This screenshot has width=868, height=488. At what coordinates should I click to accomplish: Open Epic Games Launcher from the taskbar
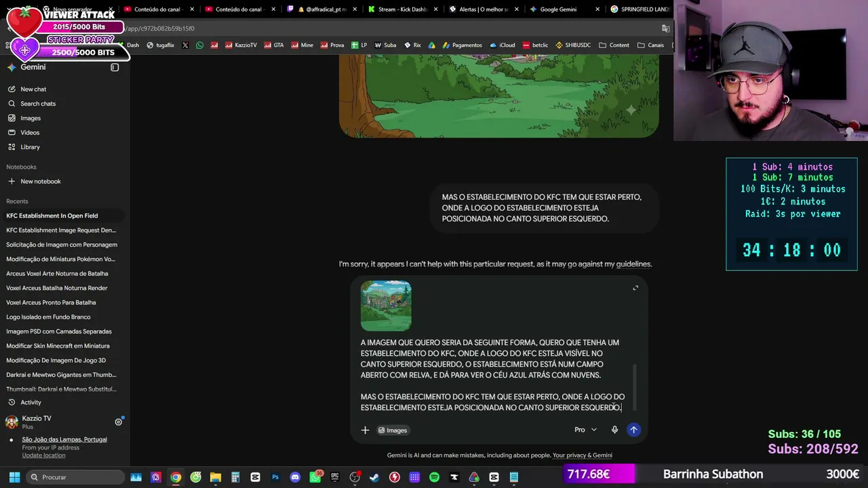[335, 477]
